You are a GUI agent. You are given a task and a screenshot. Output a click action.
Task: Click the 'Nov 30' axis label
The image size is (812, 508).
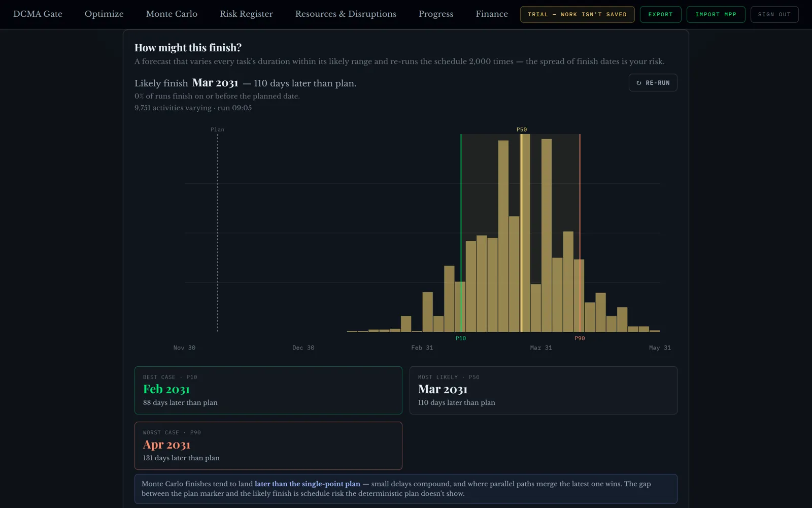(x=184, y=348)
